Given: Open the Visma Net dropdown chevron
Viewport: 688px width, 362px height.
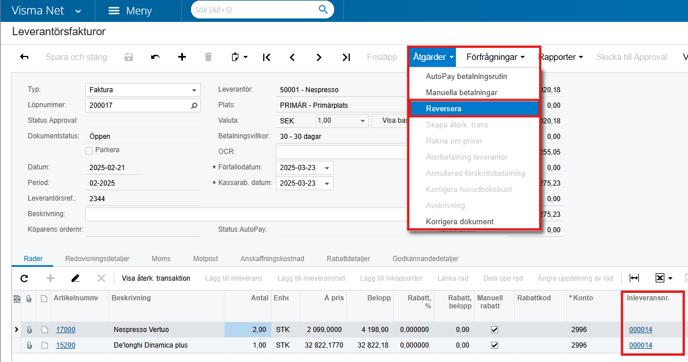Looking at the screenshot, I should [x=78, y=11].
